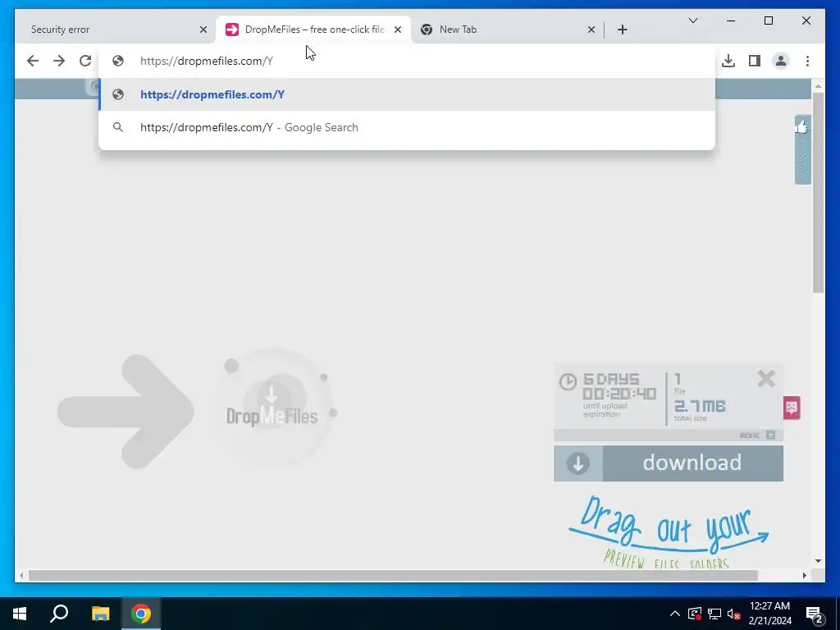Click the security warning tray icon
840x630 pixels.
(694, 614)
